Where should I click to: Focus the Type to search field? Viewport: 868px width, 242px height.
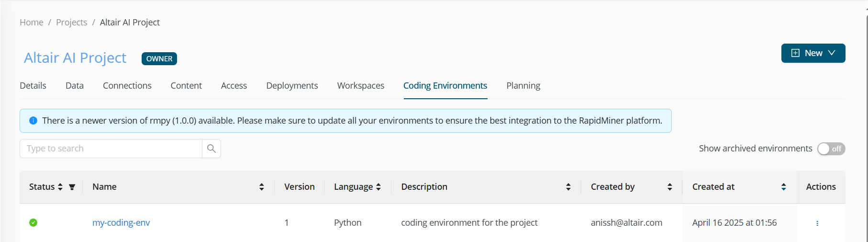click(x=111, y=149)
